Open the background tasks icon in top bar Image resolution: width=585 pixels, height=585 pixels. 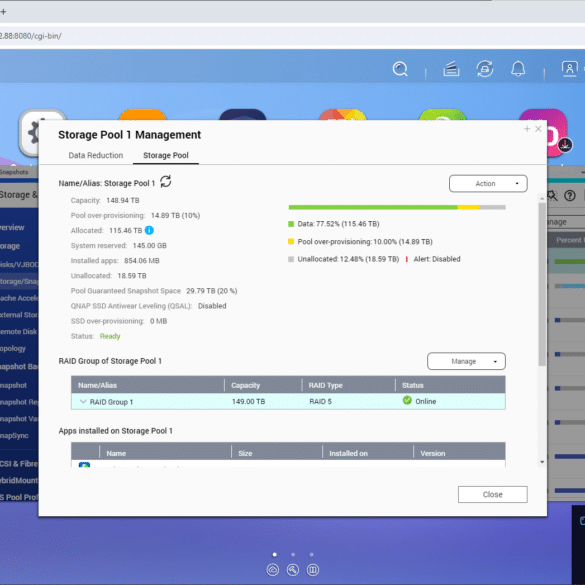tap(451, 69)
